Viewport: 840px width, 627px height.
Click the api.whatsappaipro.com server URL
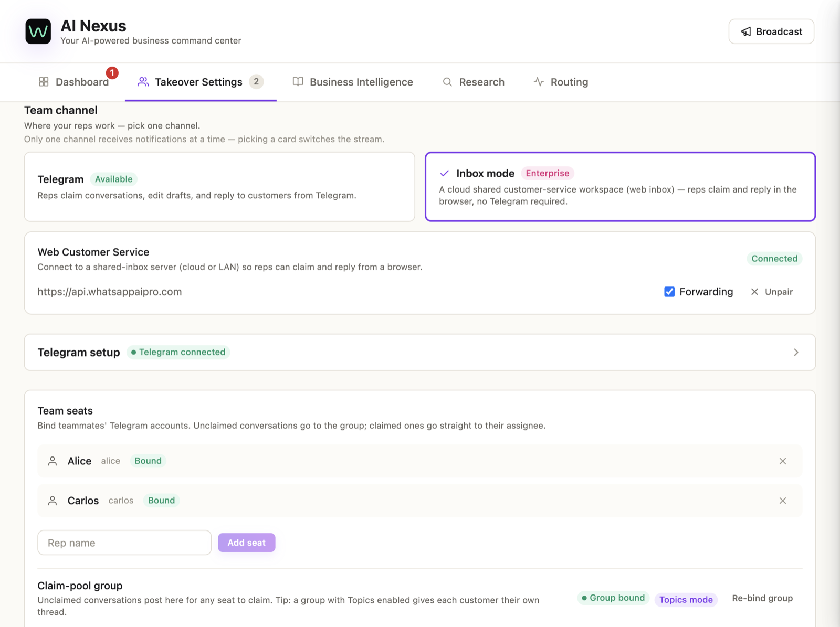pyautogui.click(x=110, y=292)
